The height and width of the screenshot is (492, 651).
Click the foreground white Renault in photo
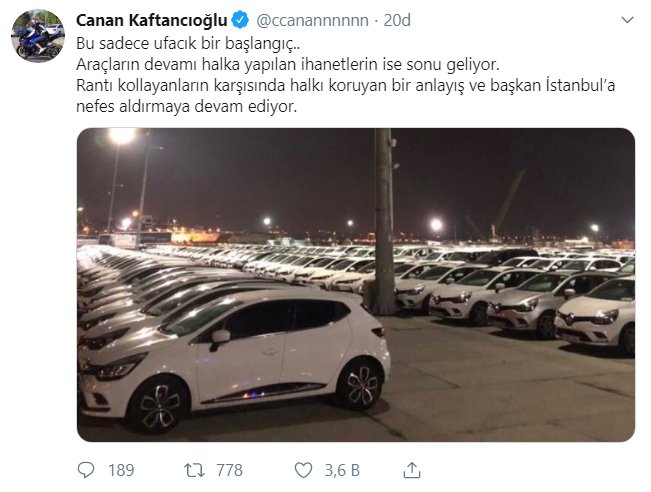235,359
